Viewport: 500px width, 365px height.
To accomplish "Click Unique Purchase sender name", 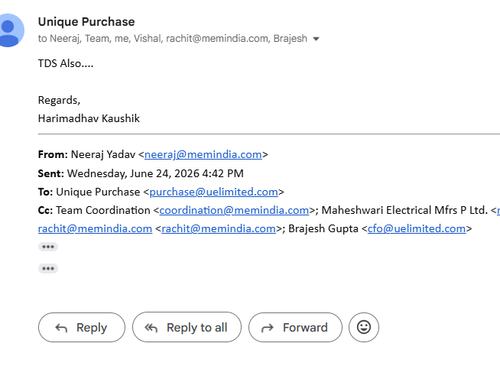I will click(x=86, y=22).
